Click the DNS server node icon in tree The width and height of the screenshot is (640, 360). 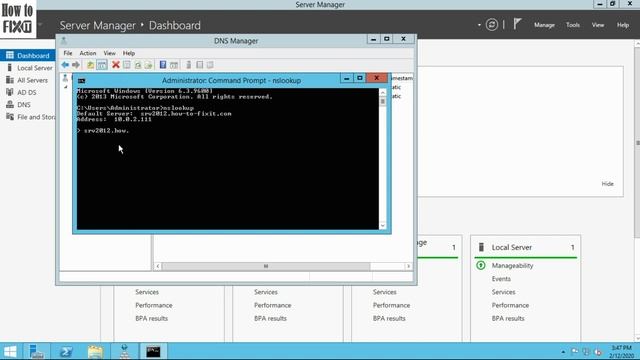tap(65, 78)
